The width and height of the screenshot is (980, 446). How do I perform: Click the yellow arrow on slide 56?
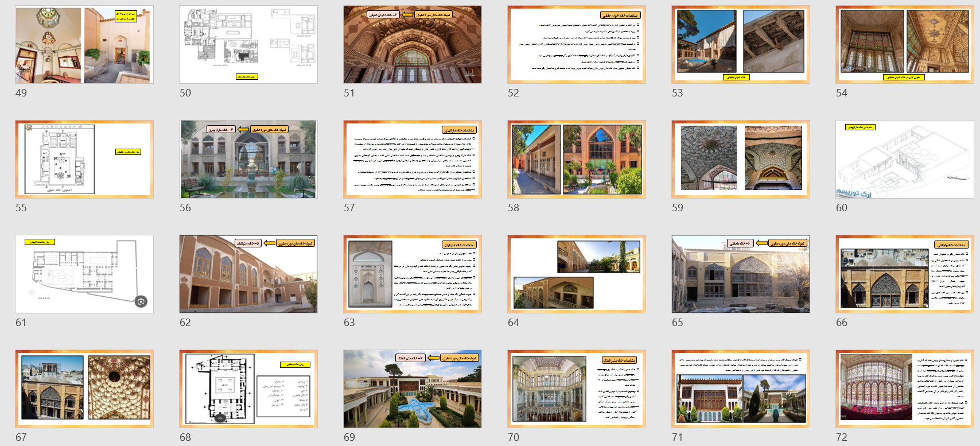pyautogui.click(x=243, y=130)
